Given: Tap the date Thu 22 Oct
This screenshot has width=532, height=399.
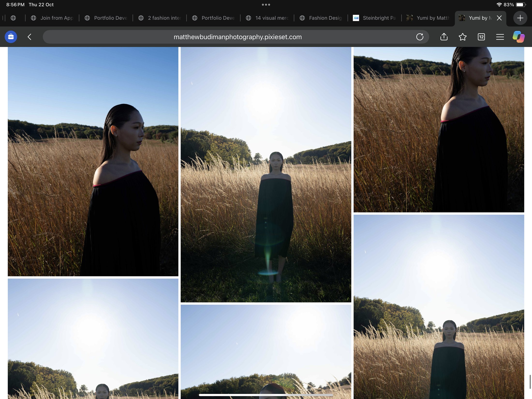Looking at the screenshot, I should click(41, 5).
